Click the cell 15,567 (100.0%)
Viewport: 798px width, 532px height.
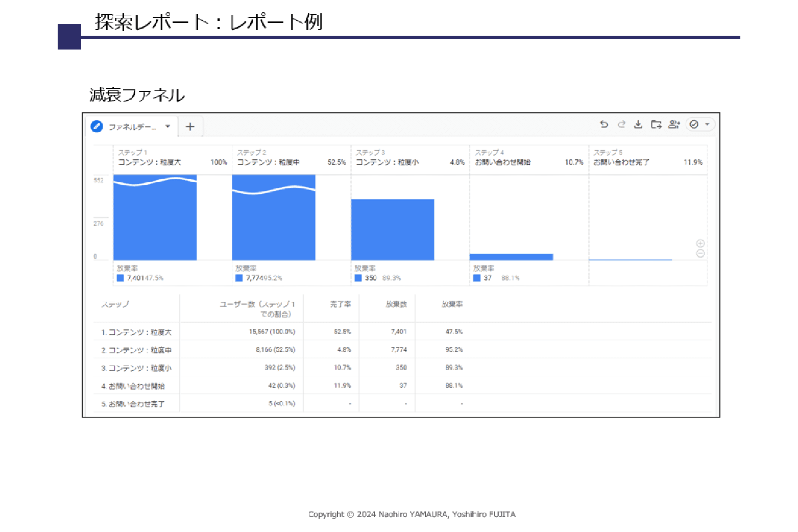pos(272,332)
